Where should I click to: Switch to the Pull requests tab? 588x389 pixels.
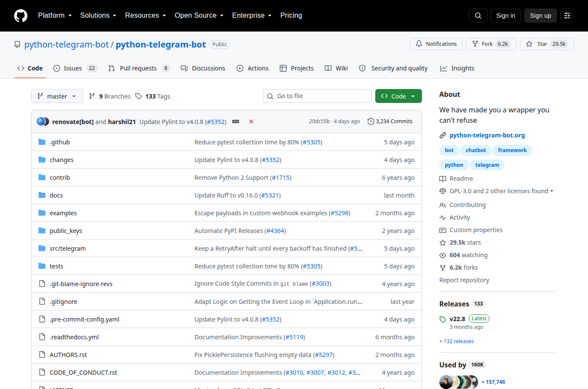coord(139,68)
